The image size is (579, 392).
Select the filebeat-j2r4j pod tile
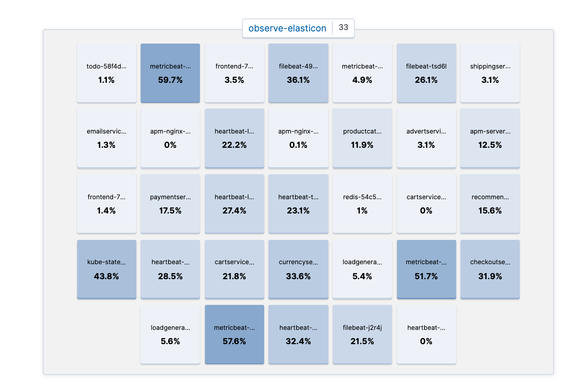tap(362, 335)
